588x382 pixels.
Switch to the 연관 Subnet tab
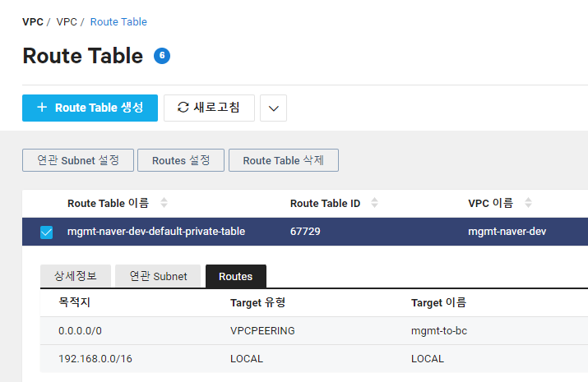[x=158, y=276]
